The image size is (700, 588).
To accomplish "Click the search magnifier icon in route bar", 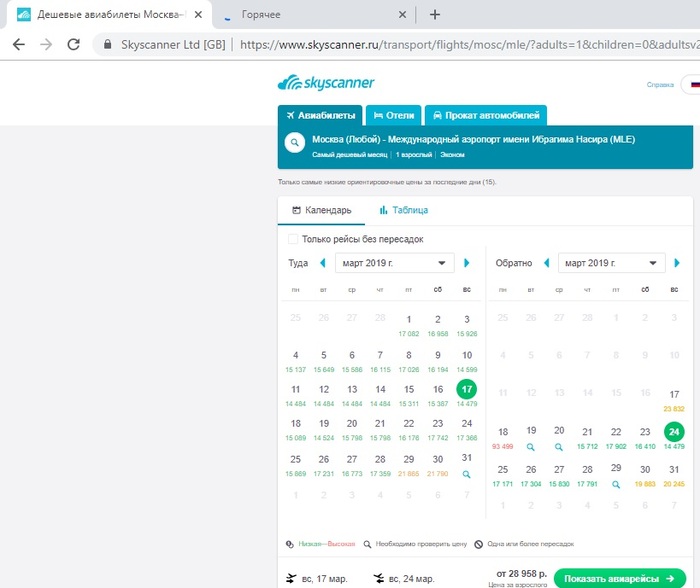I will pos(295,143).
